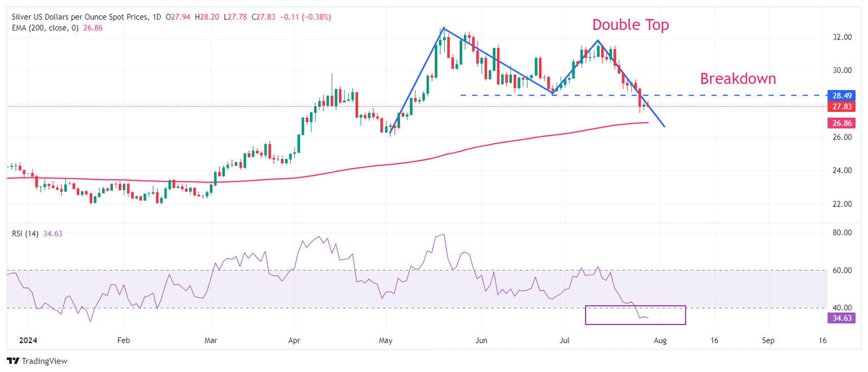Click the Aug label on time axis
The image size is (868, 372).
tap(659, 340)
